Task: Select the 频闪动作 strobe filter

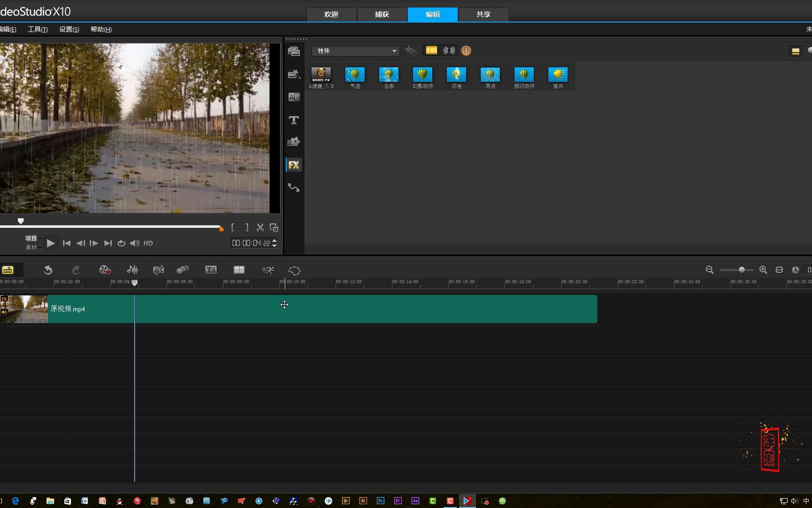Action: [524, 78]
